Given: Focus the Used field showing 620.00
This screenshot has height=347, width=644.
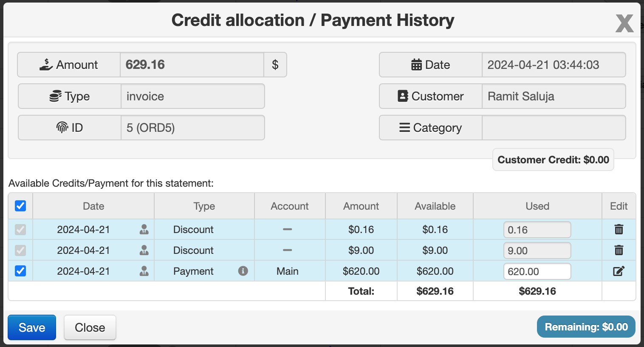Looking at the screenshot, I should [537, 271].
